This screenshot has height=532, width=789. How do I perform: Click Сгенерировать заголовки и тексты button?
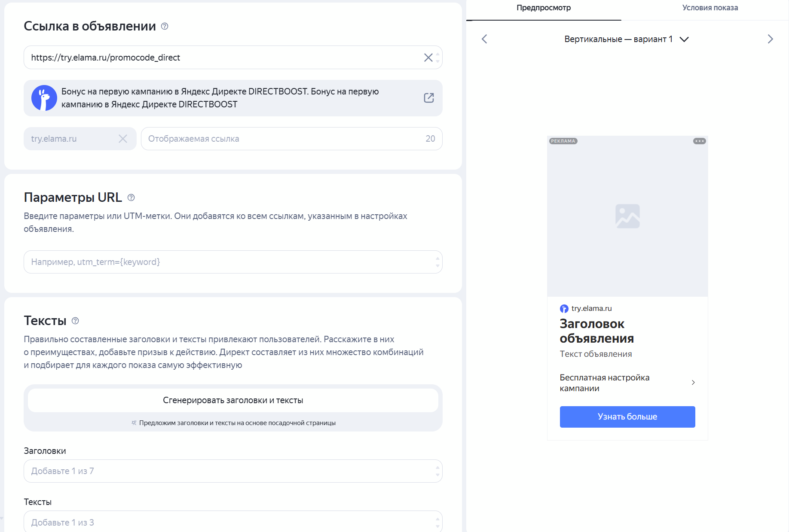tap(233, 400)
